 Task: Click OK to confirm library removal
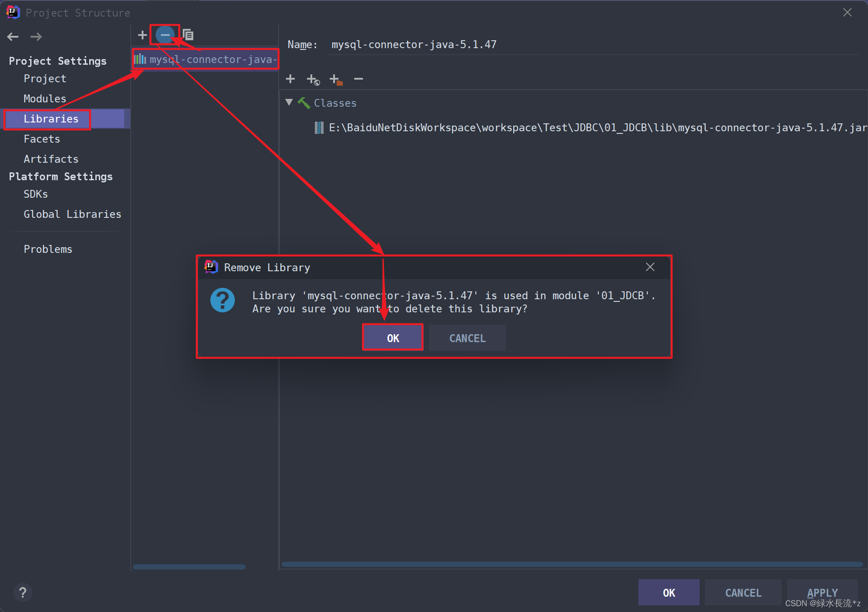391,338
